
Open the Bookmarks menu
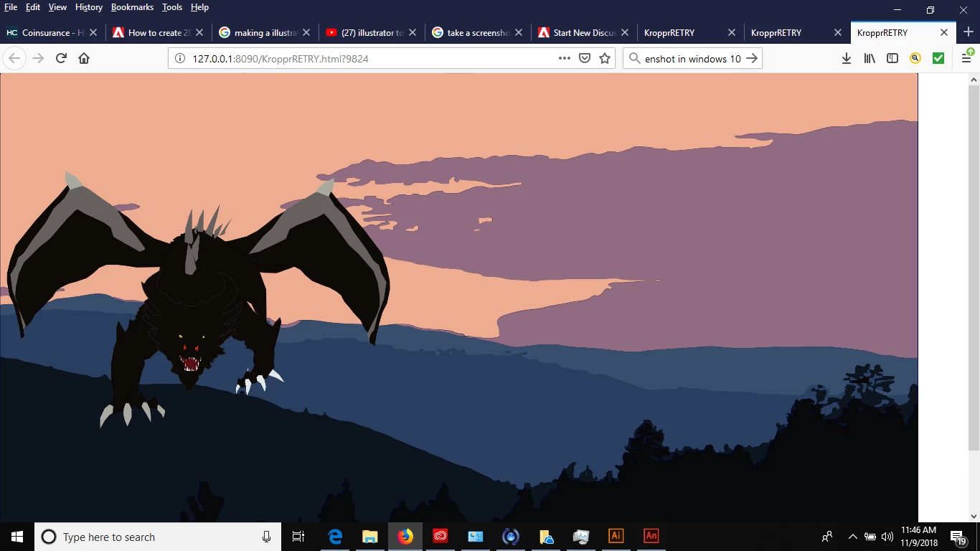132,7
